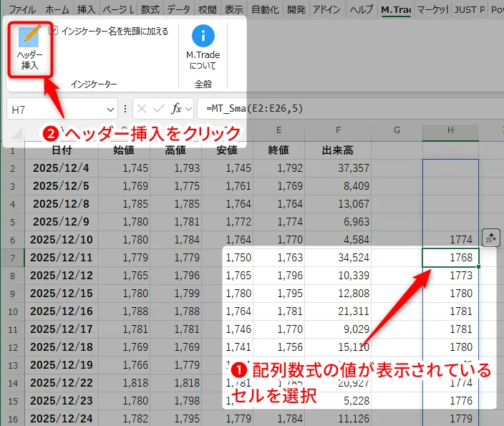
Task: Click the formula bar cancel X icon
Action: [x=142, y=109]
